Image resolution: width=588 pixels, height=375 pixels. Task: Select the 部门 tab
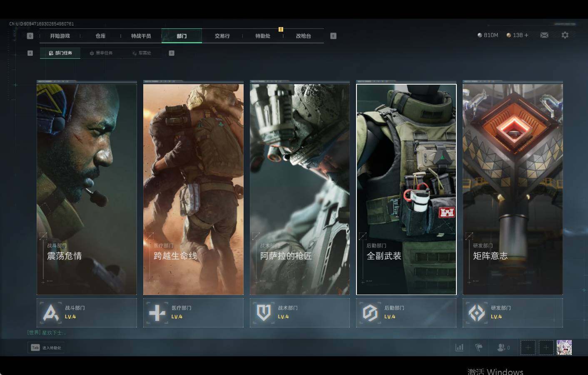coord(182,36)
